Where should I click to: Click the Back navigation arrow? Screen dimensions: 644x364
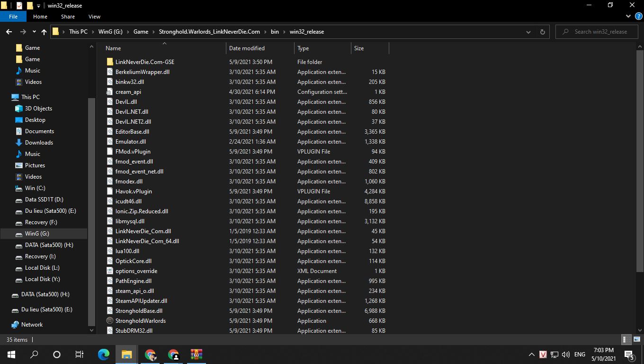pyautogui.click(x=9, y=32)
